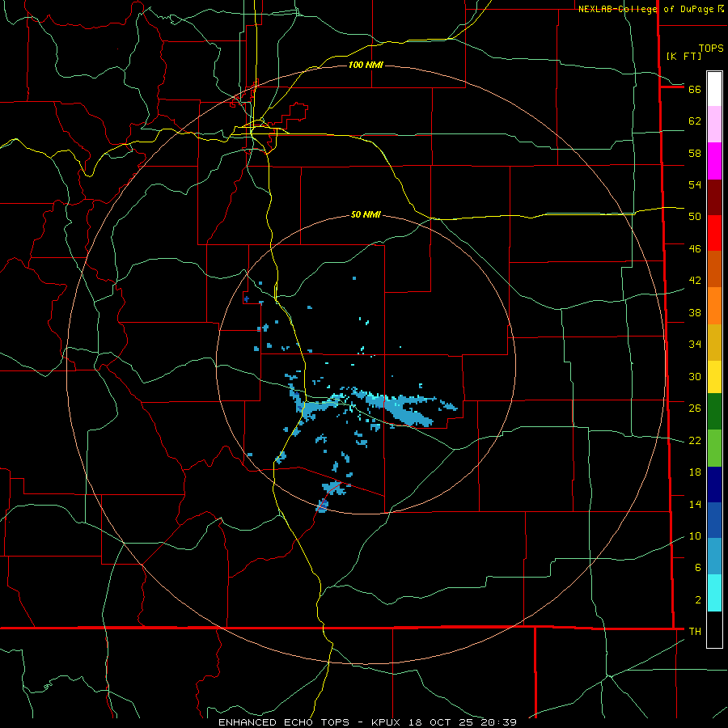Click the '62' legend value
The image size is (728, 728).
(695, 121)
